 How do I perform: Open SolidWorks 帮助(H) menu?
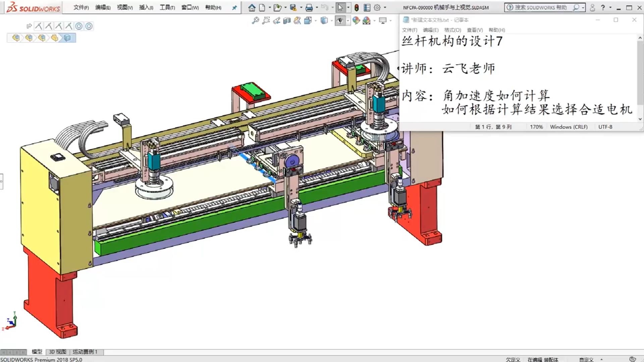[213, 7]
